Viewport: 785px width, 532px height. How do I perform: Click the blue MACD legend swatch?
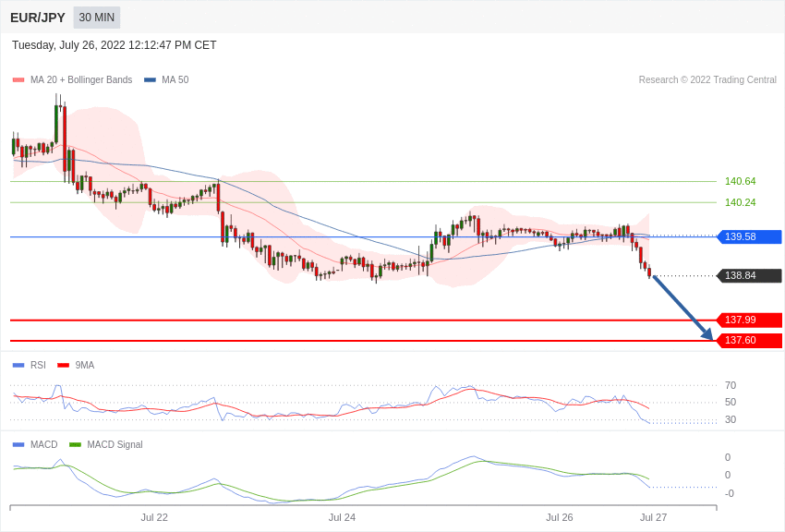(18, 444)
